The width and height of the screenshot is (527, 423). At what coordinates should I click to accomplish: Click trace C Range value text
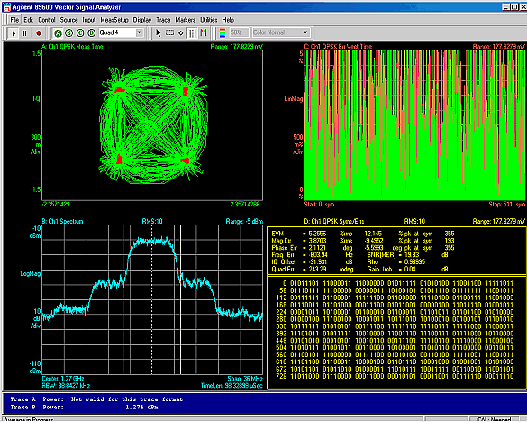point(499,47)
